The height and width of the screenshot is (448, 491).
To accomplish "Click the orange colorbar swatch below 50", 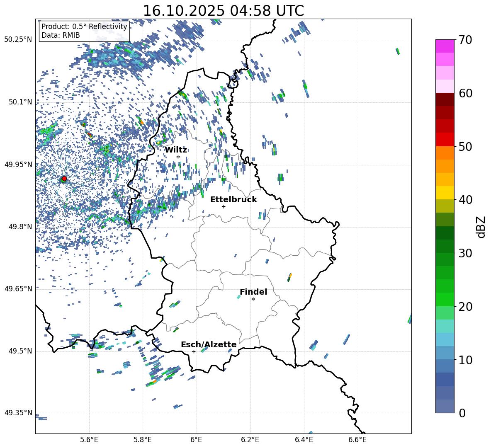I will coord(445,153).
